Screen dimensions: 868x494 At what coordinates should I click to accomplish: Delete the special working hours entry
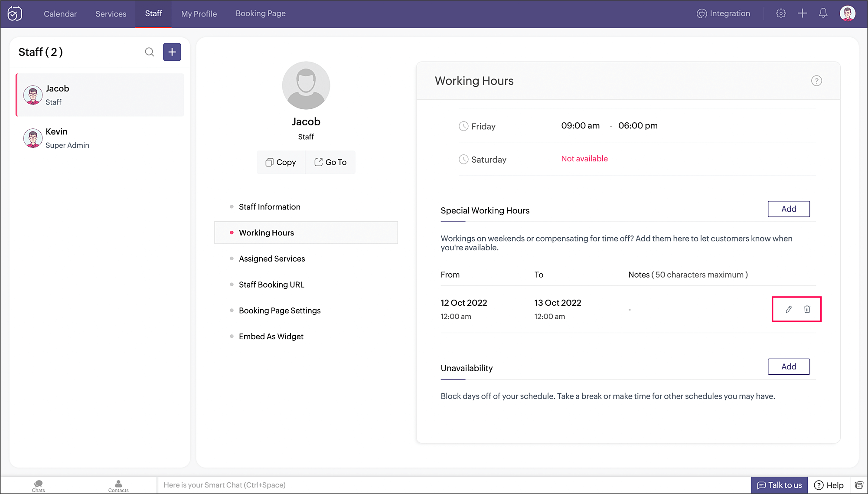[x=807, y=309]
